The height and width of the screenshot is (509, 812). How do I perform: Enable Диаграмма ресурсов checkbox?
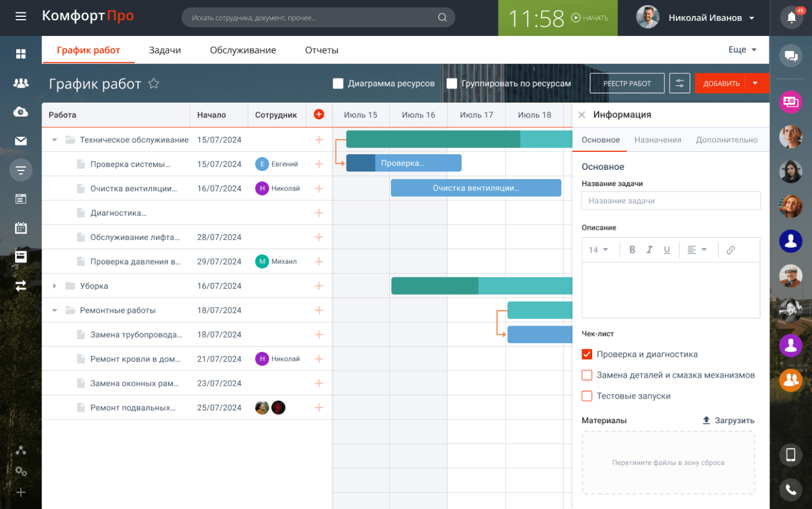coord(338,84)
